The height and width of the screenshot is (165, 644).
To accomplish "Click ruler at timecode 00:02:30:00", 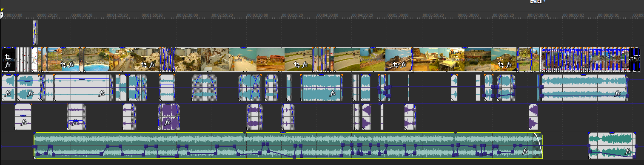I will (187, 15).
